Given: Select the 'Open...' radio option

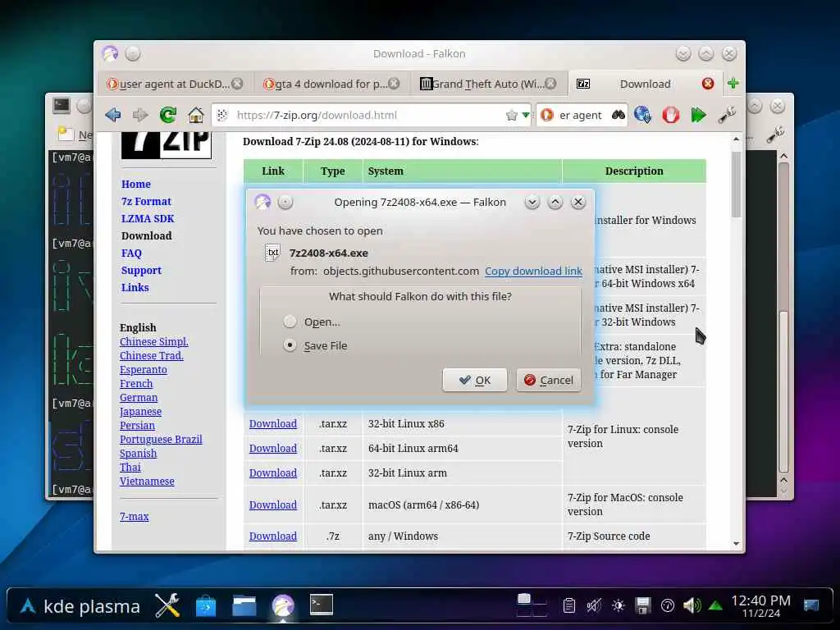Looking at the screenshot, I should click(x=290, y=322).
